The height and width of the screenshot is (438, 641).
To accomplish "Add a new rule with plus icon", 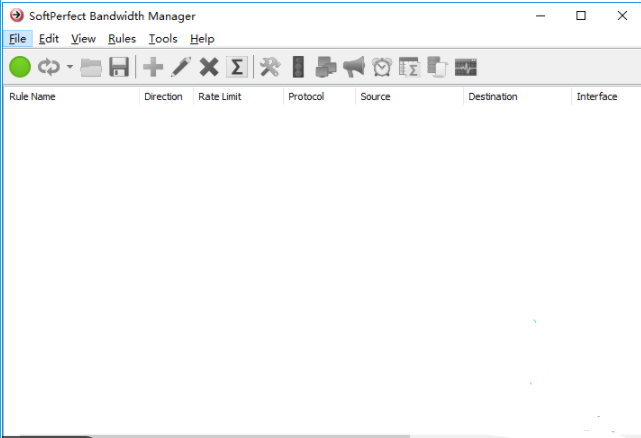I will coord(153,67).
